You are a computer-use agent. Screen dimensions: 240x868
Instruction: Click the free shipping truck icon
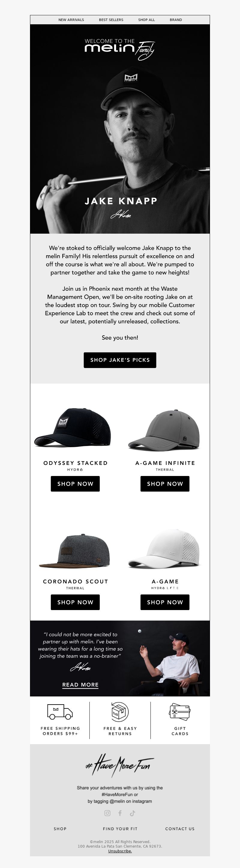[60, 711]
